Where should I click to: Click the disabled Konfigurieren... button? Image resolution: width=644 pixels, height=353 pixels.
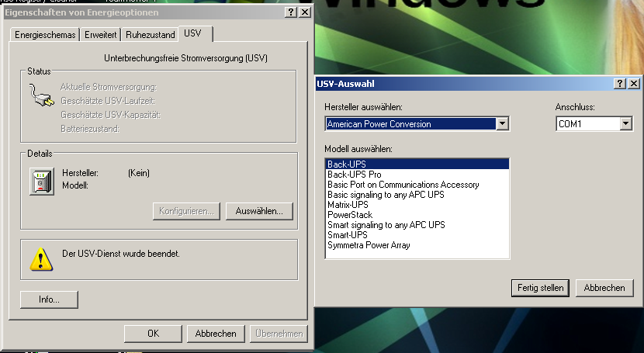click(186, 211)
